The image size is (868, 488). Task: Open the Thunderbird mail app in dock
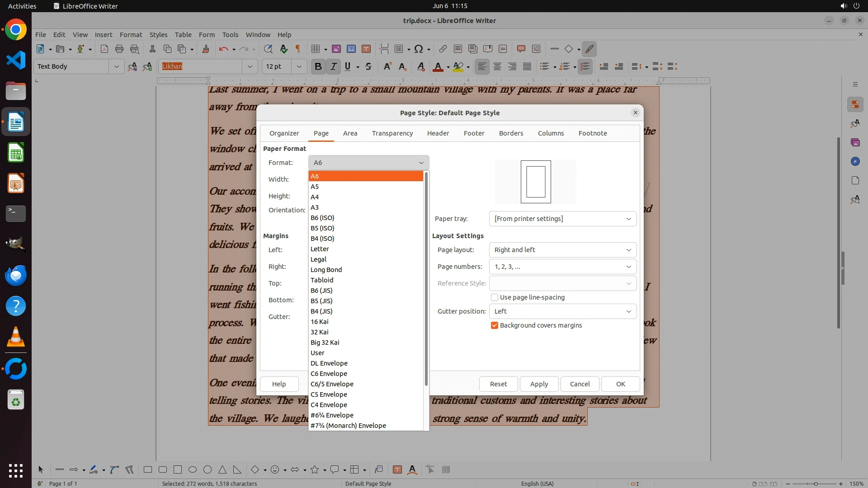point(16,275)
